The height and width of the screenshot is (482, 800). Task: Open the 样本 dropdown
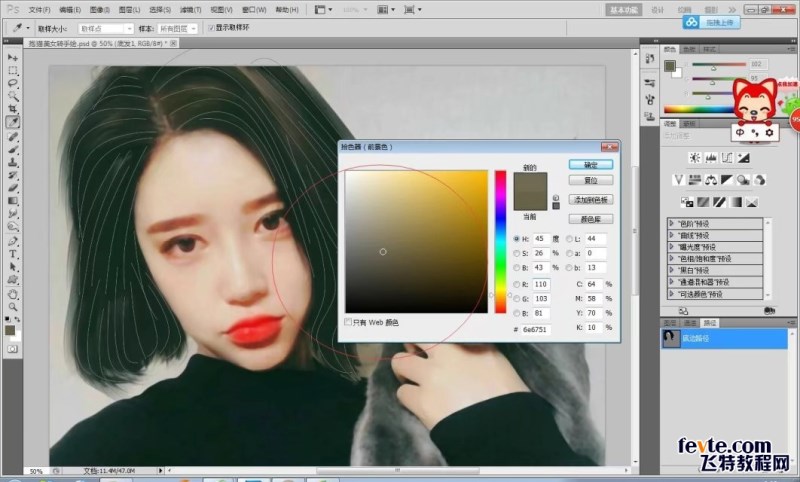click(178, 29)
